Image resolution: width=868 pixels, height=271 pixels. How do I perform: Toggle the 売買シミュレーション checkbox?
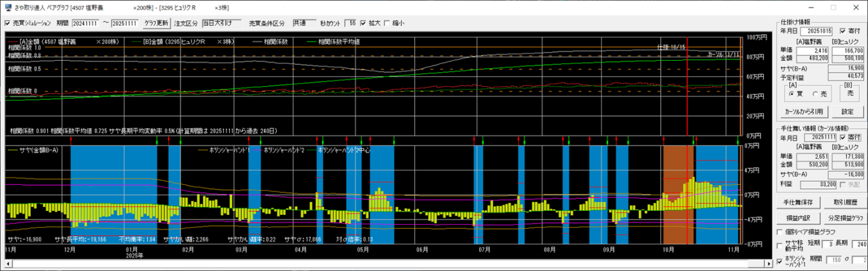point(7,23)
